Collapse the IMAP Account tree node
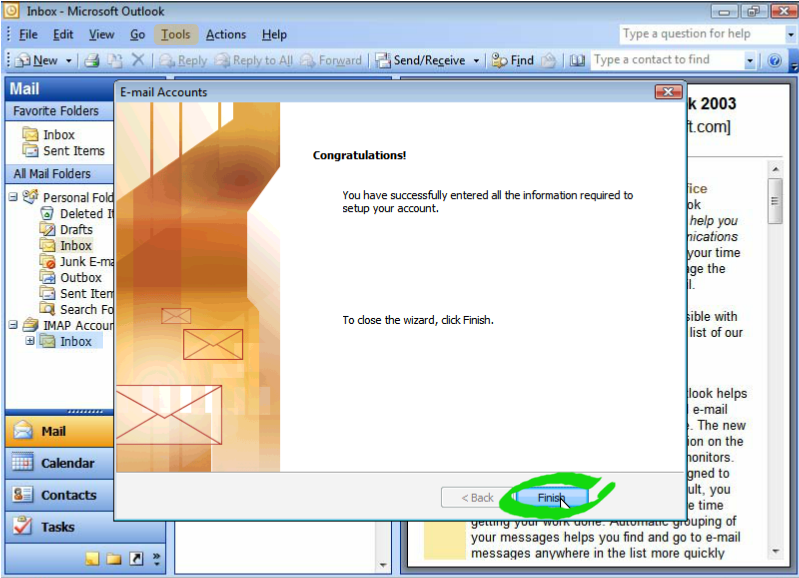Image resolution: width=799 pixels, height=578 pixels. coord(13,325)
